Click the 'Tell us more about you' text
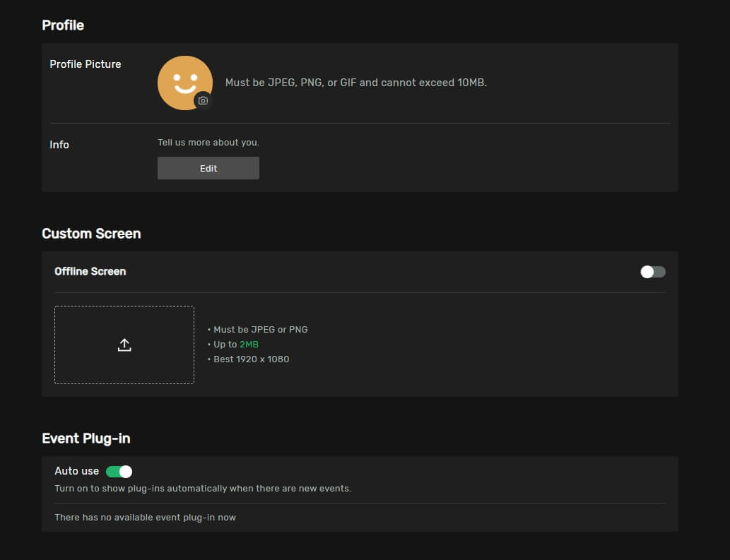Viewport: 730px width, 560px height. pyautogui.click(x=208, y=143)
